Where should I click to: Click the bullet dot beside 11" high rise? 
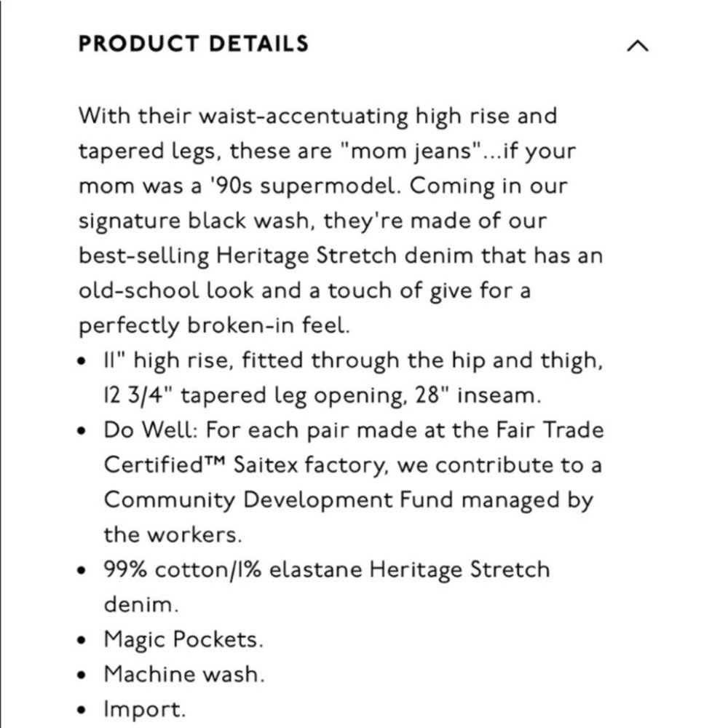point(82,361)
